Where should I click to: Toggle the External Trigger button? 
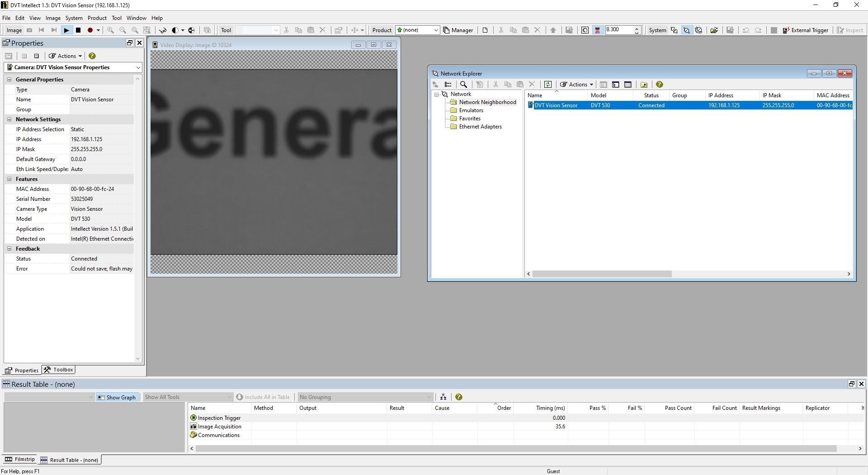(806, 30)
